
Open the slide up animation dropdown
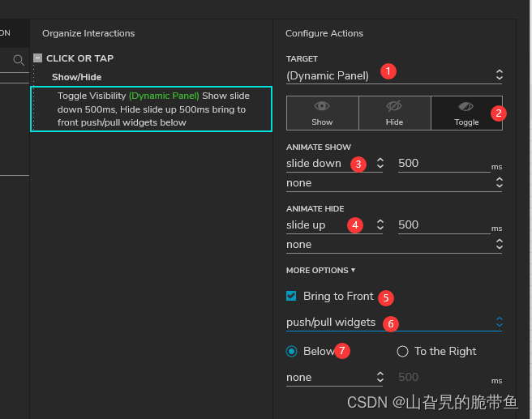coord(334,224)
